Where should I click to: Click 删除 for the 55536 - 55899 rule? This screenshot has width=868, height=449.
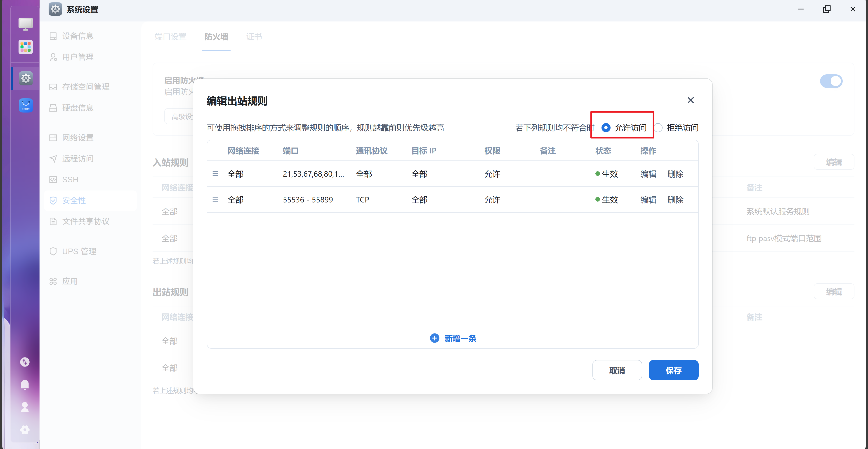click(x=675, y=200)
